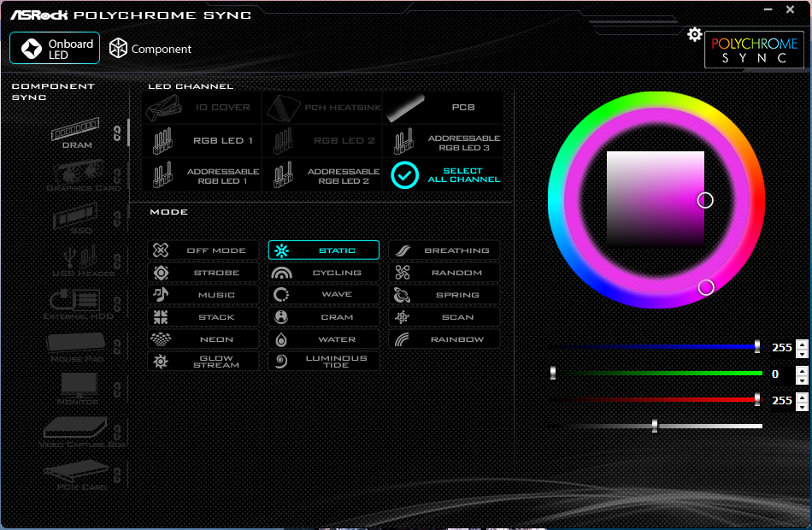Image resolution: width=812 pixels, height=530 pixels.
Task: Select the Static lighting mode
Action: pyautogui.click(x=324, y=250)
